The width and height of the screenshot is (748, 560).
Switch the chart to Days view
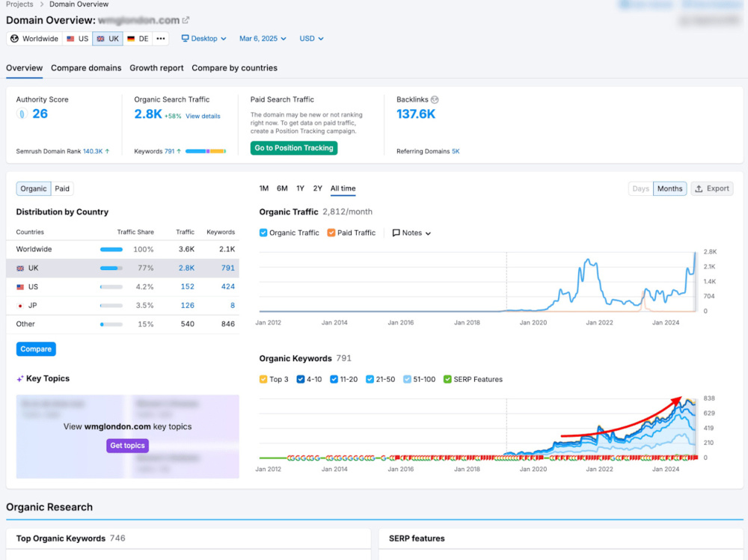point(641,188)
